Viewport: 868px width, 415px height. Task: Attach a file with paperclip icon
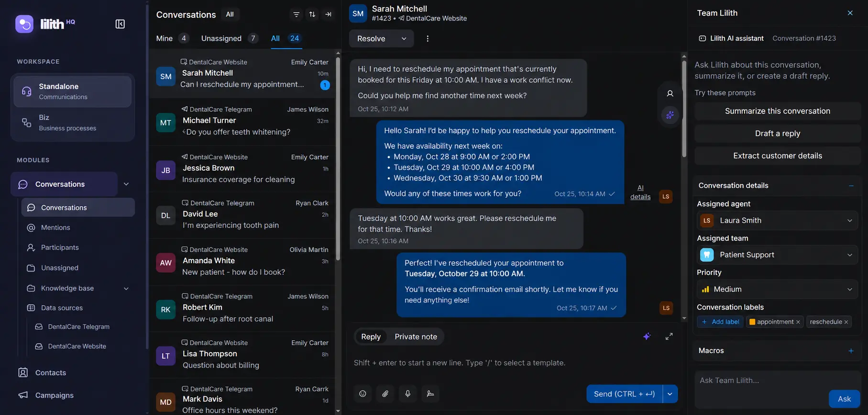coord(385,393)
